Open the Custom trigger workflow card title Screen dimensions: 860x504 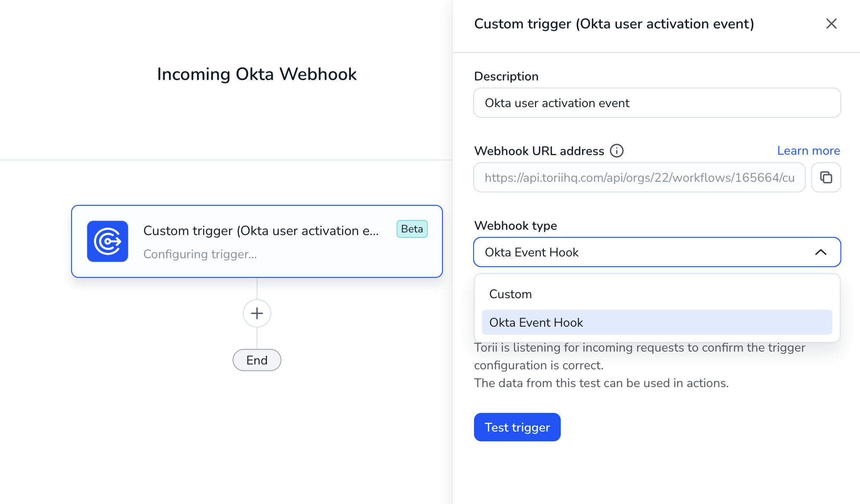(x=261, y=231)
